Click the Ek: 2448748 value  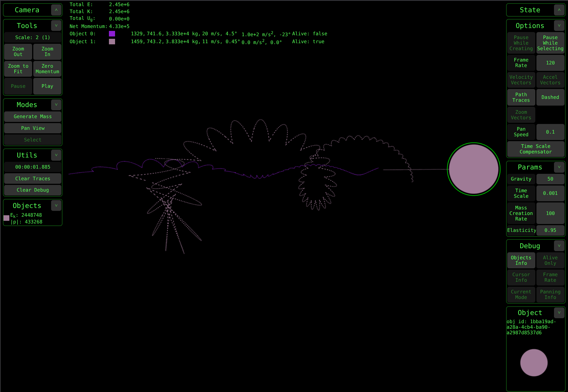(x=26, y=215)
